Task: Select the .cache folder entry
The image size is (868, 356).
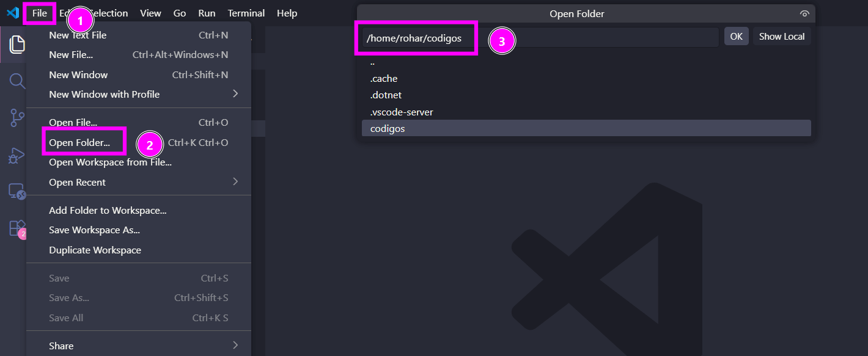Action: point(586,78)
